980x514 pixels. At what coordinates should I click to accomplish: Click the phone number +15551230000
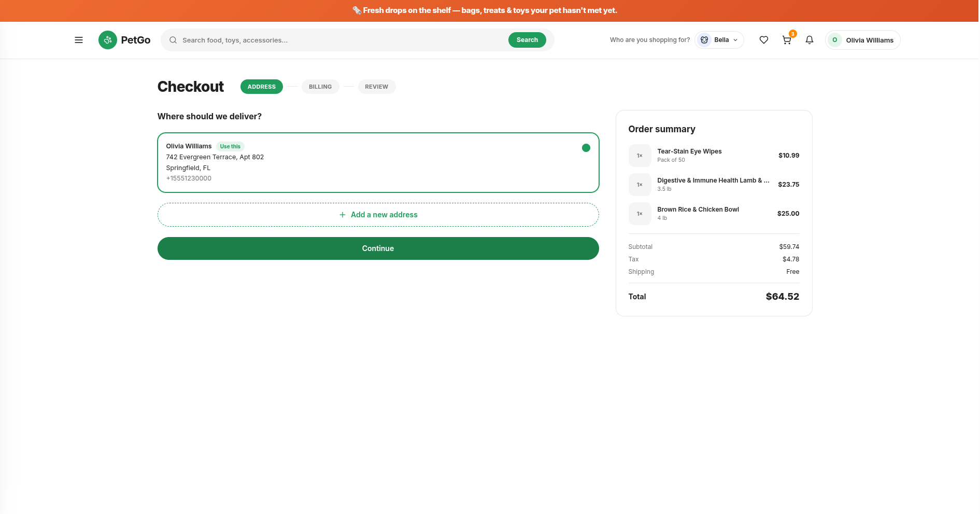(189, 178)
